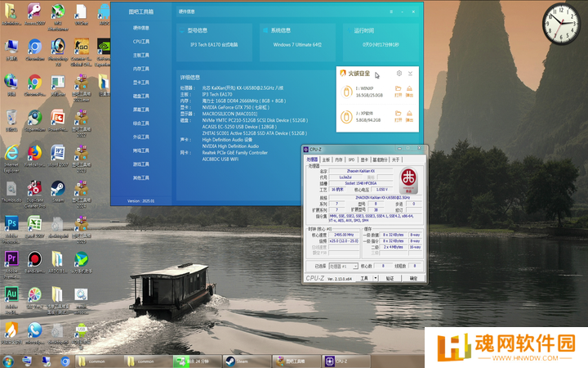The height and width of the screenshot is (368, 588).
Task: Select the Word 2007 desktop icon
Action: (58, 156)
